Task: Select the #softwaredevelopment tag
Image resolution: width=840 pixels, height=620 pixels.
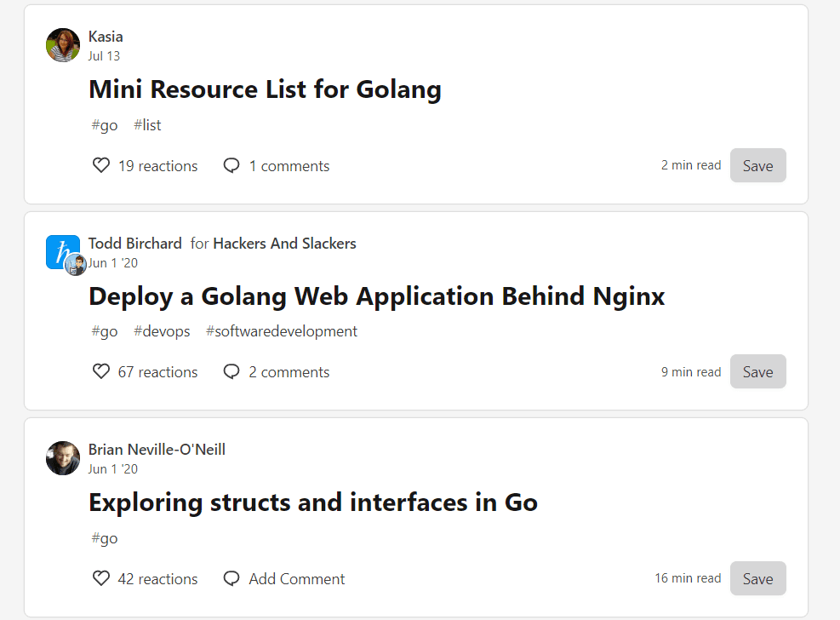Action: point(282,331)
